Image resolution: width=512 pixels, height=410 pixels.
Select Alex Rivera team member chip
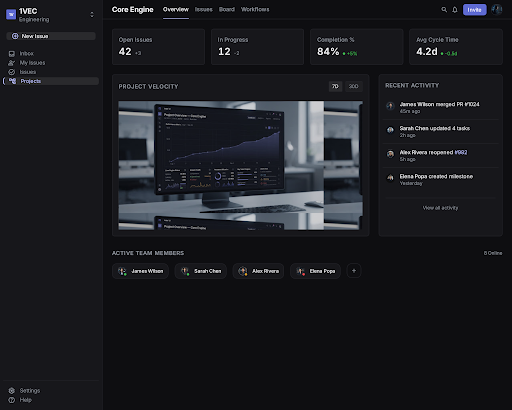[258, 271]
